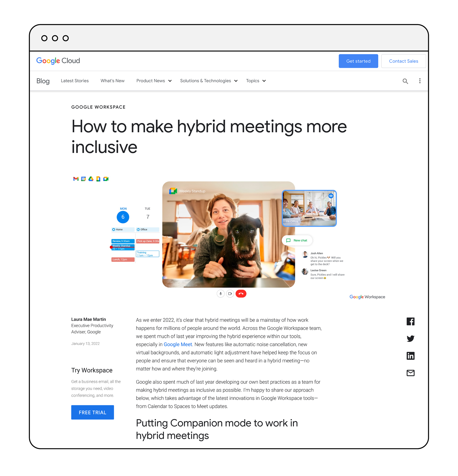Viewport: 458px width, 476px height.
Task: Toggle the camera button in Meet
Action: (230, 294)
